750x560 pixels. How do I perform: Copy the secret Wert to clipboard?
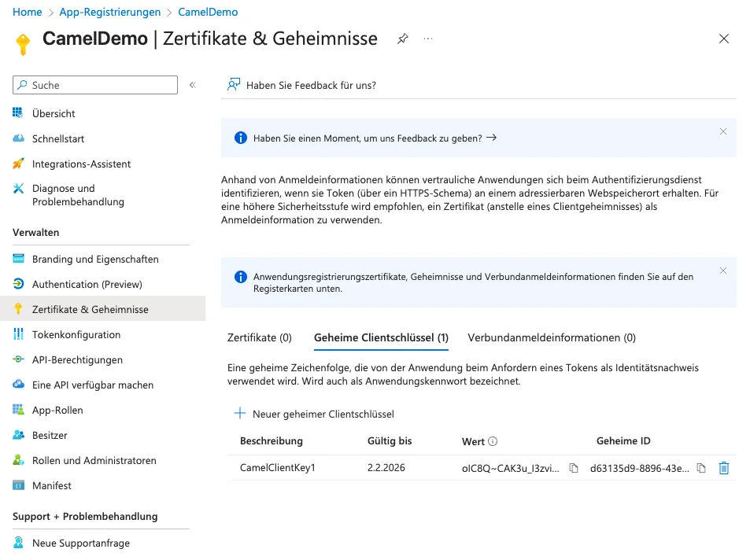pos(574,468)
